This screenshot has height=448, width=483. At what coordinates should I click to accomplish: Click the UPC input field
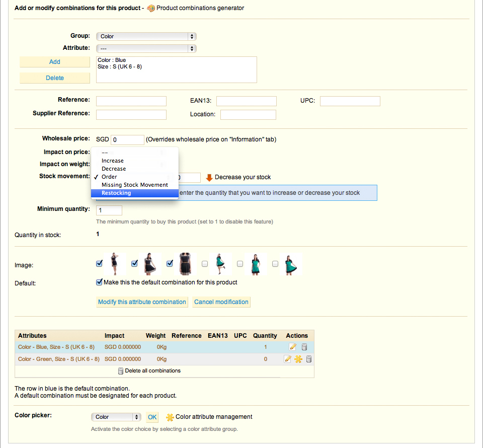pyautogui.click(x=350, y=101)
